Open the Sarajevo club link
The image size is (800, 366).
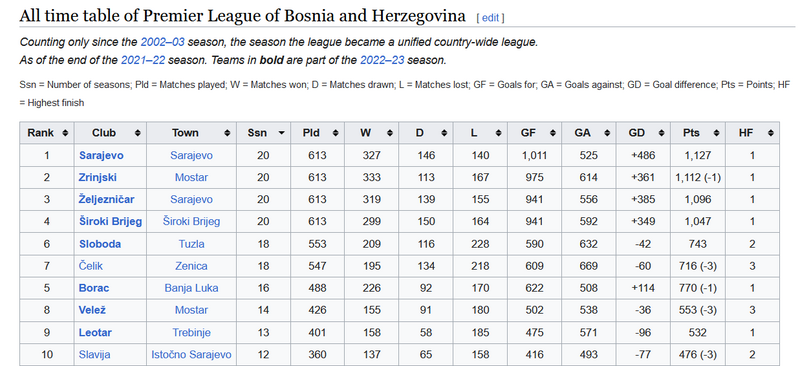pos(101,156)
